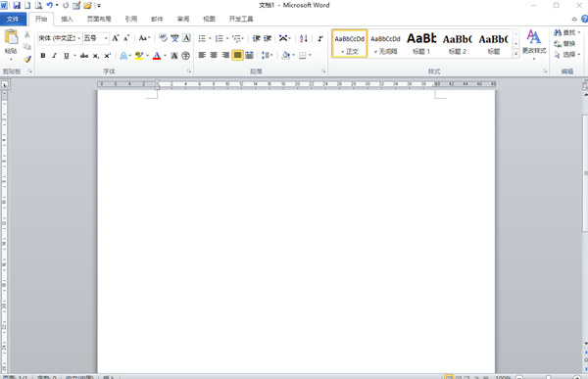Screen dimensions: 588x379
Task: Expand the styles gallery with the More arrow
Action: click(x=516, y=54)
